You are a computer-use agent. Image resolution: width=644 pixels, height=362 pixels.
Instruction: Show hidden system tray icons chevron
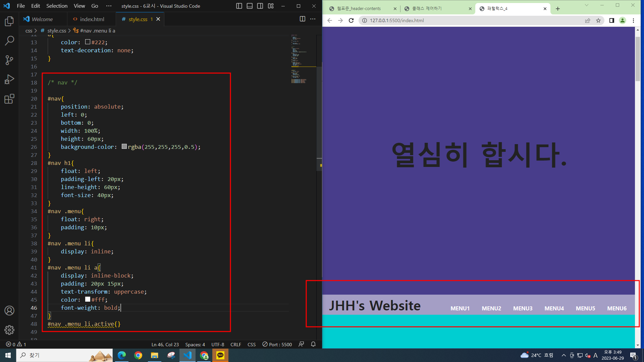(563, 355)
